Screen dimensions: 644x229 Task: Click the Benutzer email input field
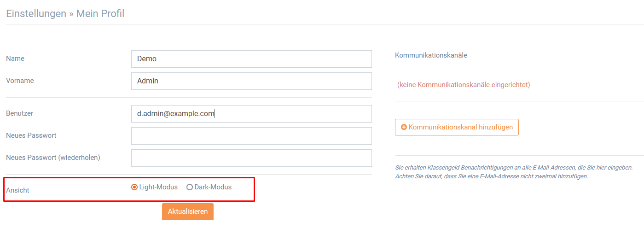tap(251, 114)
